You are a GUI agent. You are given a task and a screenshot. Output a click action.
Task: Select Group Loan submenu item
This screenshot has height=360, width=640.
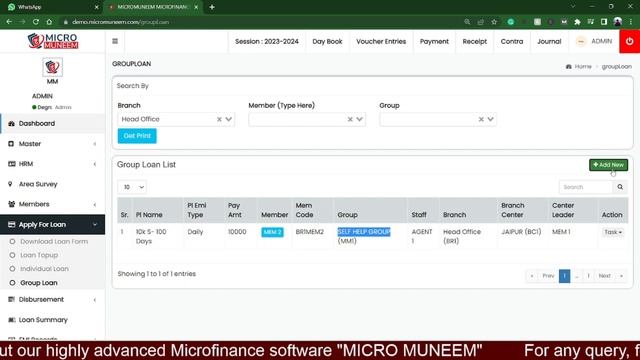click(x=39, y=283)
